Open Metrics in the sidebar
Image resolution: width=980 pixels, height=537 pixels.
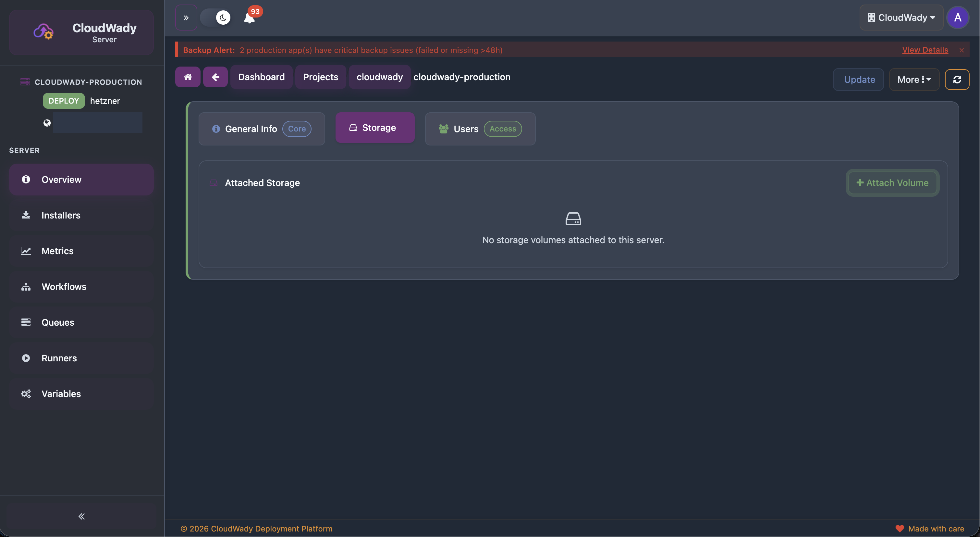point(57,251)
